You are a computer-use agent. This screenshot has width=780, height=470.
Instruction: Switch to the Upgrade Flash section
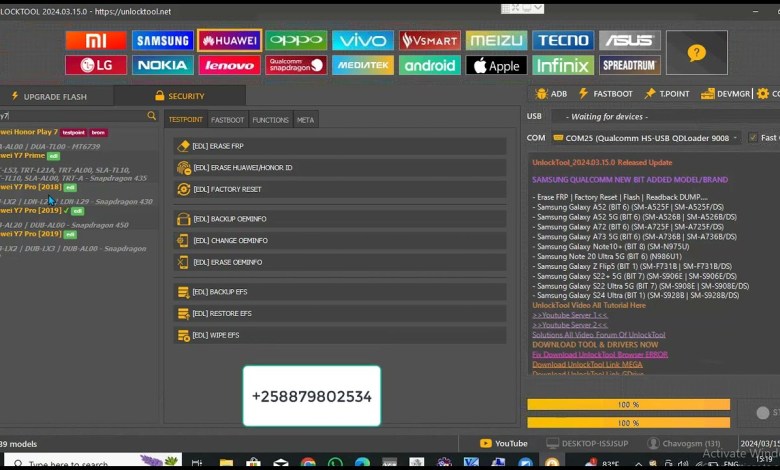56,97
